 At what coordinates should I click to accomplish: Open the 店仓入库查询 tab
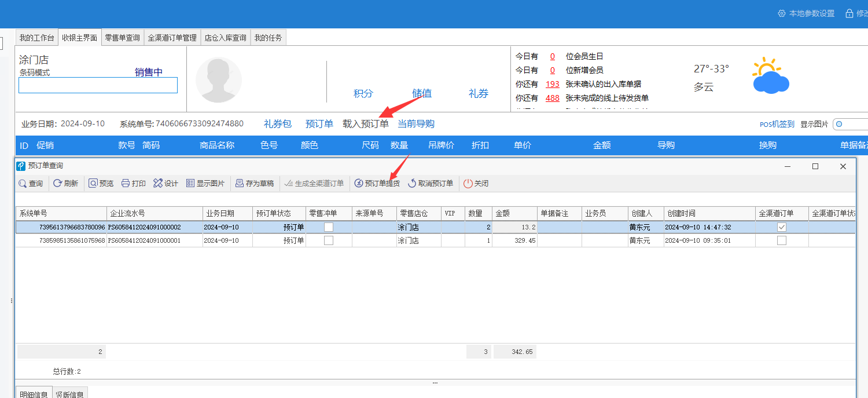(x=225, y=38)
